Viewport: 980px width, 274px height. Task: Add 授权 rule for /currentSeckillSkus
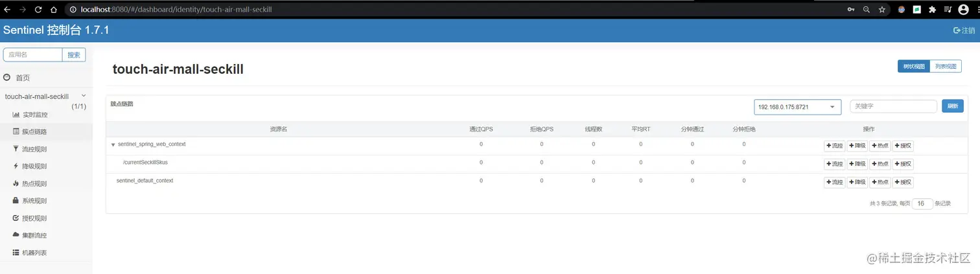(x=903, y=164)
